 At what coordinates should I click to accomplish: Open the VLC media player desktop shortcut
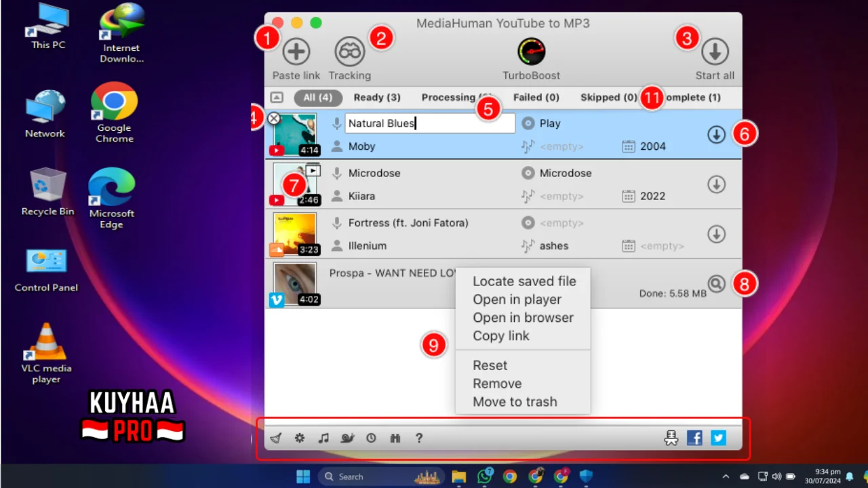point(46,353)
